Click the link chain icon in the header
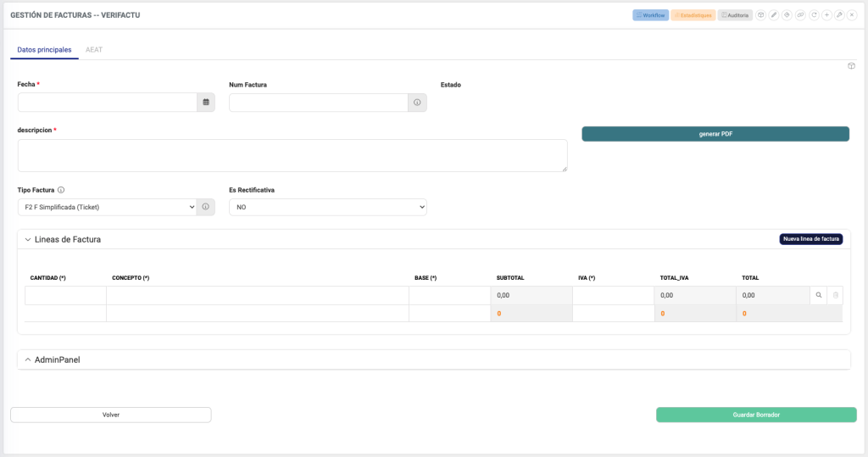The width and height of the screenshot is (868, 457). pos(800,15)
